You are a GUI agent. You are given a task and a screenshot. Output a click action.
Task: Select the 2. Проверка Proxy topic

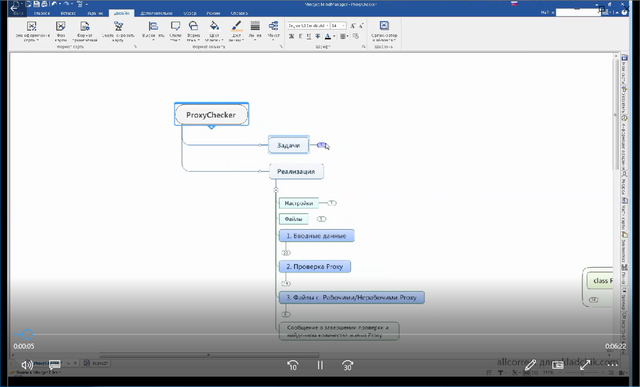click(315, 267)
